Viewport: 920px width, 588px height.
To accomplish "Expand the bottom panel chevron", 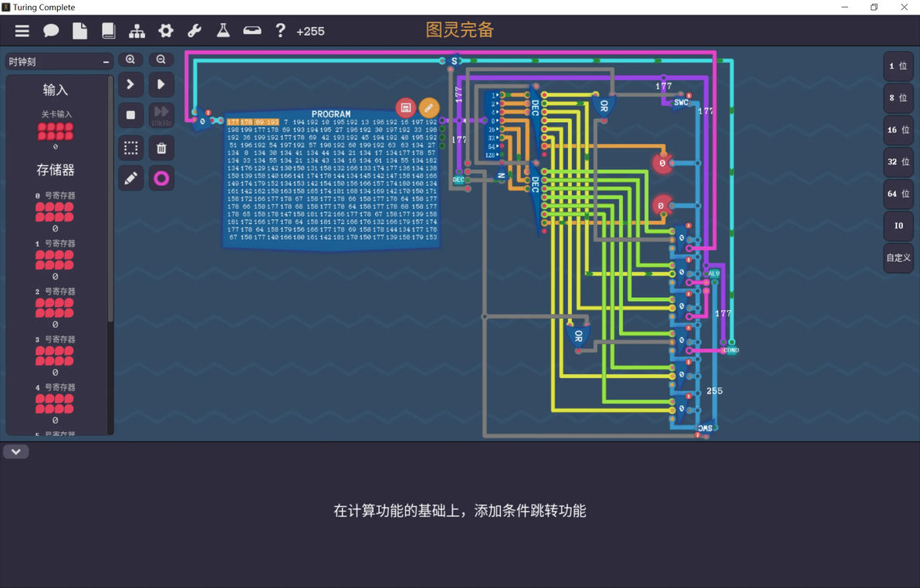I will [16, 452].
